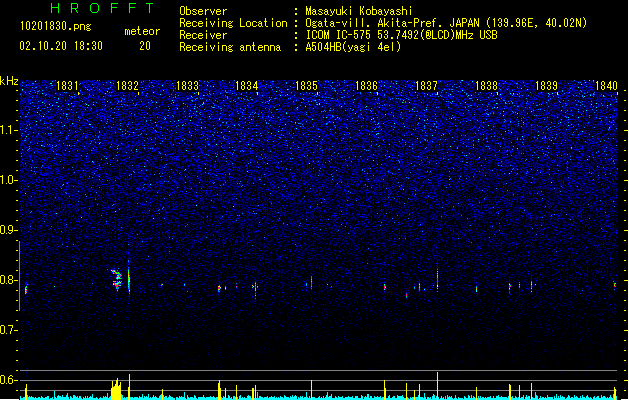Select antenna value A504HB(yagi 4el)
This screenshot has height=400, width=629.
pyautogui.click(x=353, y=47)
